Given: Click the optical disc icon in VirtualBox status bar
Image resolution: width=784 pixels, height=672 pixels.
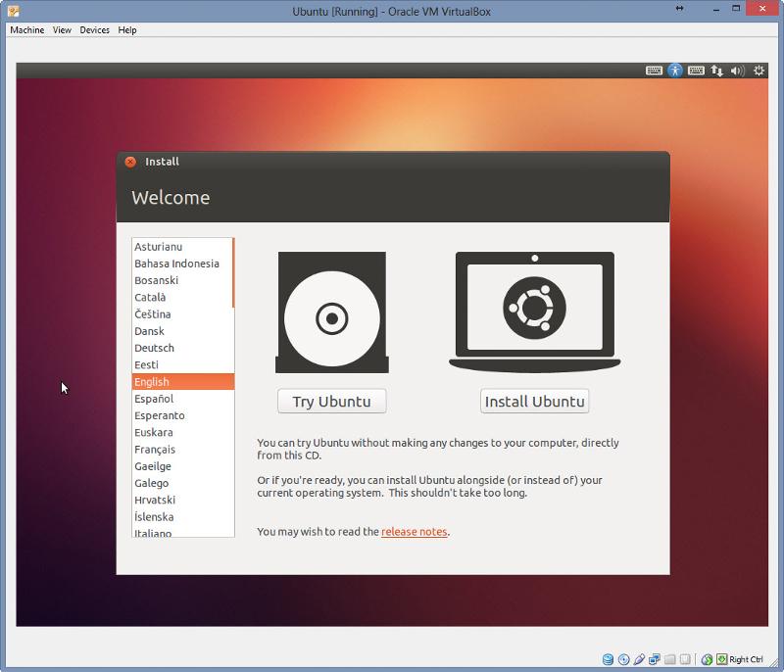Looking at the screenshot, I should (624, 659).
